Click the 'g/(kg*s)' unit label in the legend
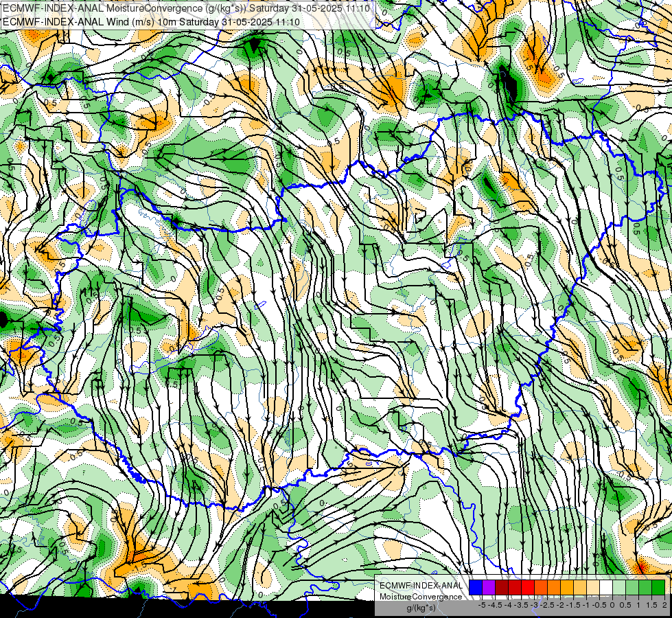The height and width of the screenshot is (618, 672). click(421, 608)
